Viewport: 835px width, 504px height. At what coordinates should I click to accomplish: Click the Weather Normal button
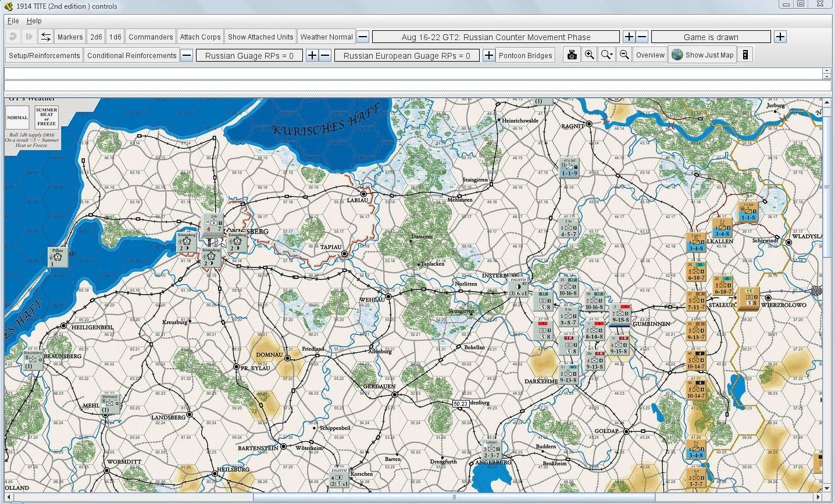click(326, 37)
